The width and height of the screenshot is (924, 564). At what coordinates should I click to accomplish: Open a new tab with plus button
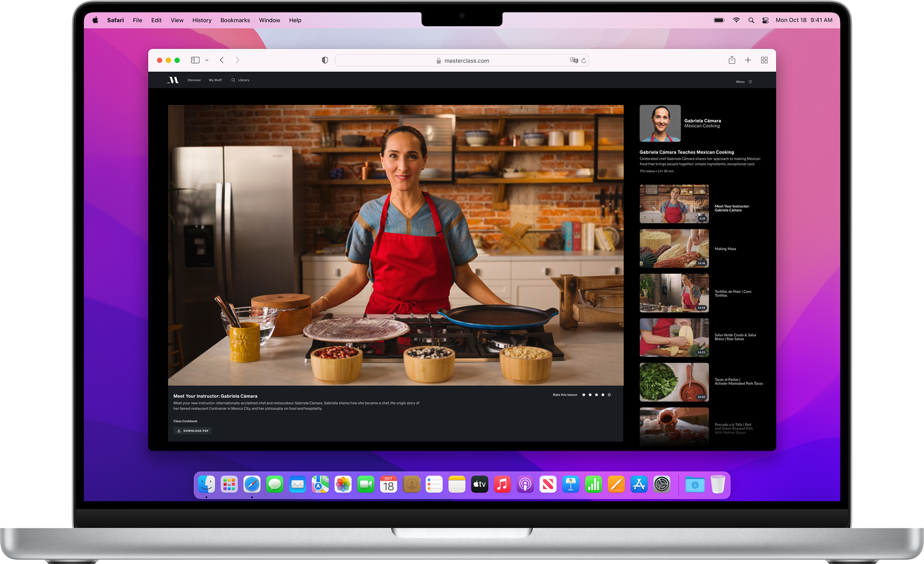point(748,60)
